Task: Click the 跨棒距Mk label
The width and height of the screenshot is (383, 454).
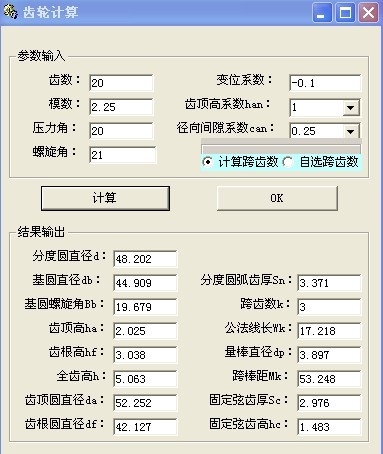Action: coord(261,376)
